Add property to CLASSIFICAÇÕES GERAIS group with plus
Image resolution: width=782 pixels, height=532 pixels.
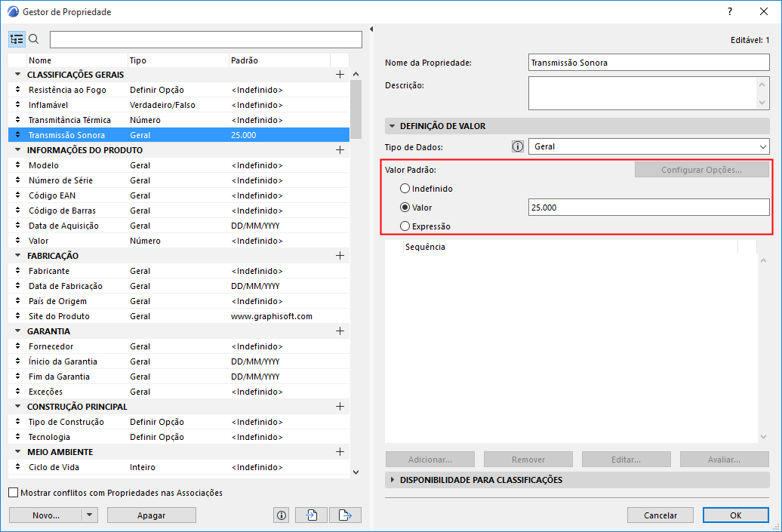point(340,74)
